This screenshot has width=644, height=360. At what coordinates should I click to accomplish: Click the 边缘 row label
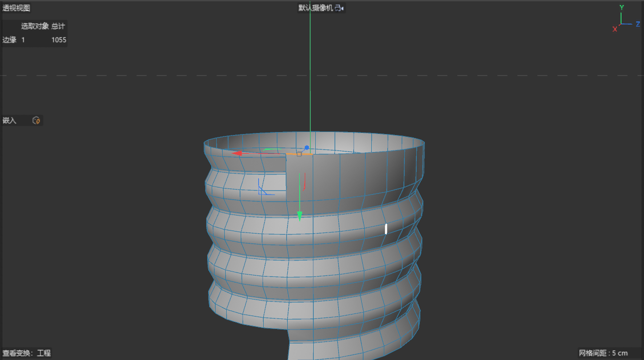[x=10, y=40]
